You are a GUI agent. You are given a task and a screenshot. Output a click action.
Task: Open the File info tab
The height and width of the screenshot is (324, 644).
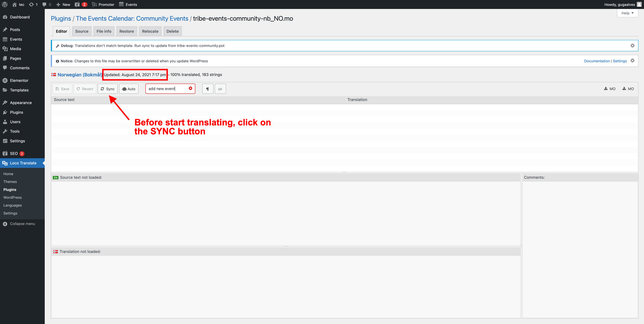pos(104,31)
